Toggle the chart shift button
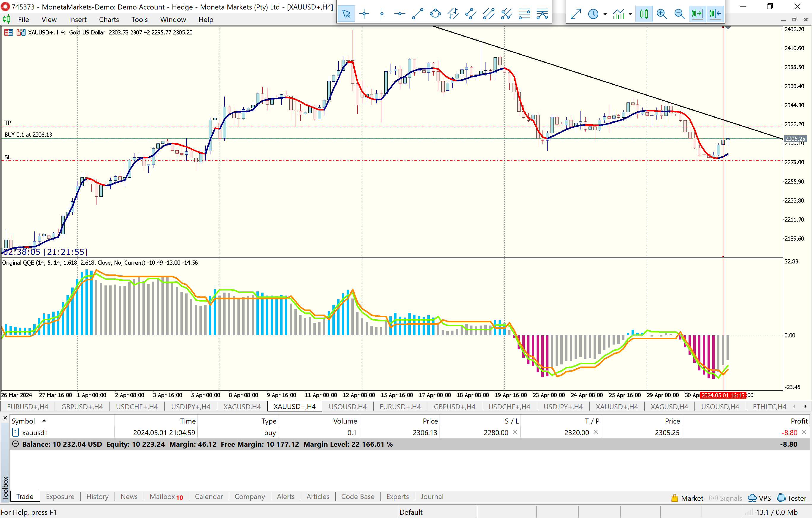The image size is (812, 518). (x=715, y=14)
